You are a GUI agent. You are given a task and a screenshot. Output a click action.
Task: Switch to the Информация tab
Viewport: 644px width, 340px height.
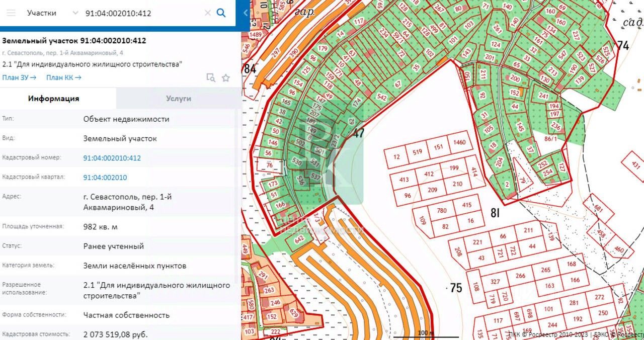[x=53, y=99]
